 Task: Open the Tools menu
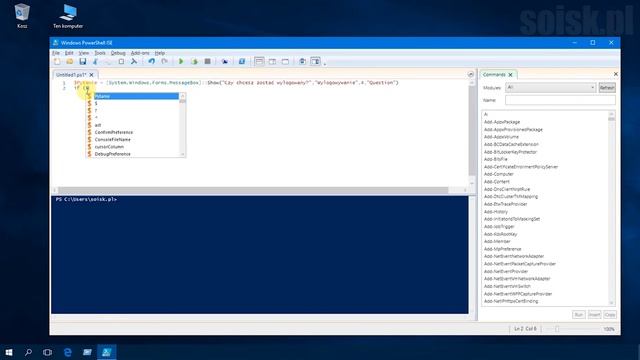[x=100, y=53]
